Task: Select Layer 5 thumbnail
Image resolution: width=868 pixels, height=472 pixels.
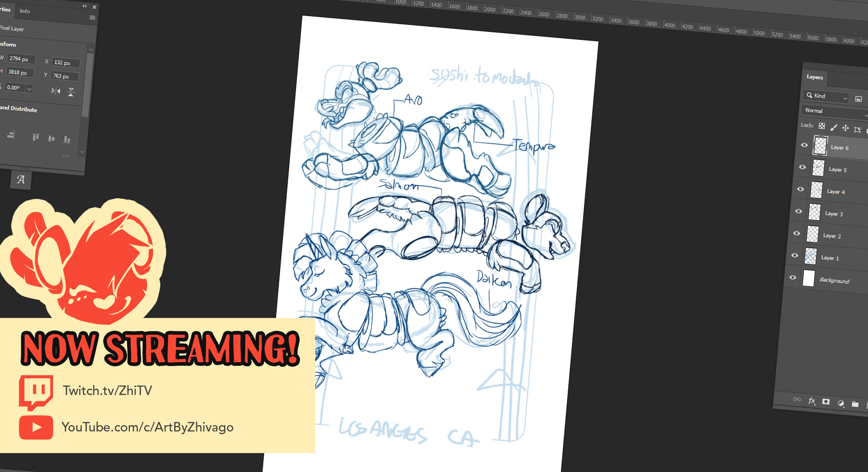Action: tap(818, 168)
